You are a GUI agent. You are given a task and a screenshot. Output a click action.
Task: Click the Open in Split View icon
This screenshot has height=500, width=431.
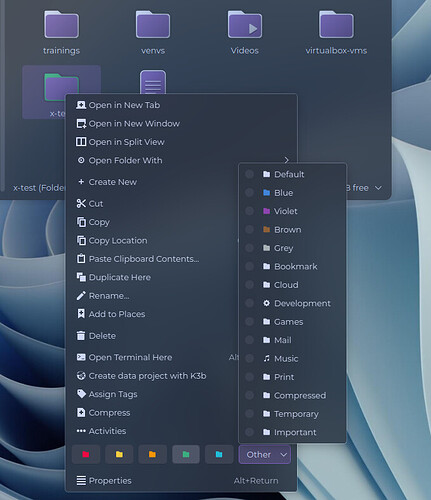click(81, 142)
